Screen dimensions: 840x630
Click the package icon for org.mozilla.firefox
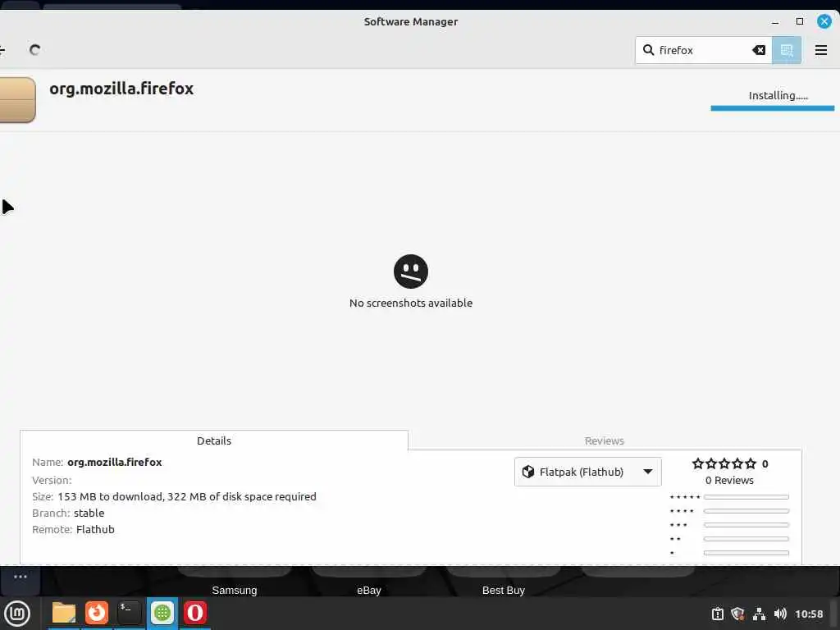point(17,100)
